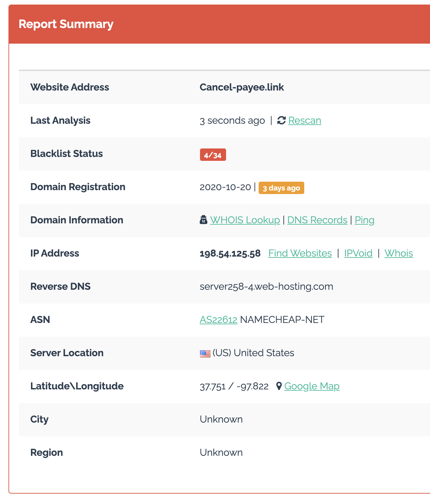
Task: Open Whois link beside IP address
Action: [398, 253]
